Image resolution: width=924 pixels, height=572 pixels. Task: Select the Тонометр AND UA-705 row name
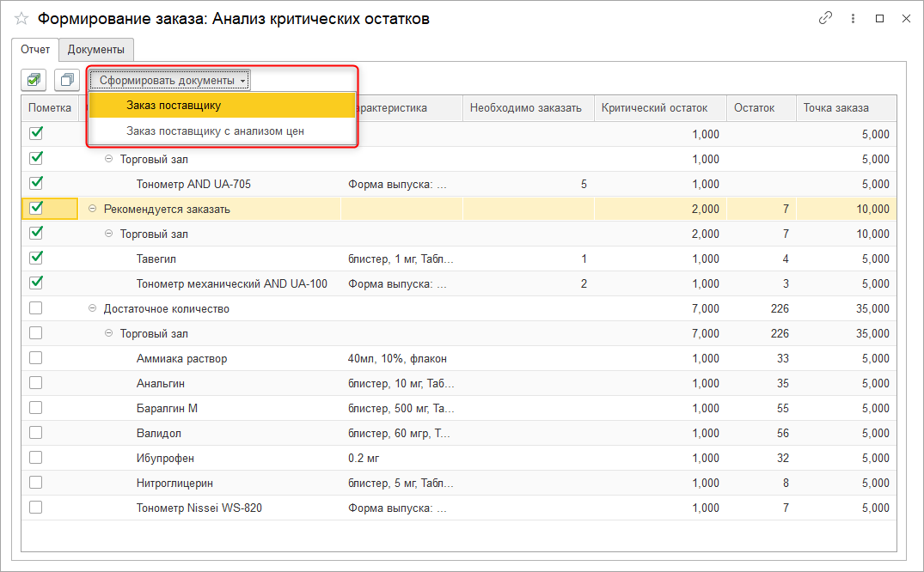click(193, 185)
